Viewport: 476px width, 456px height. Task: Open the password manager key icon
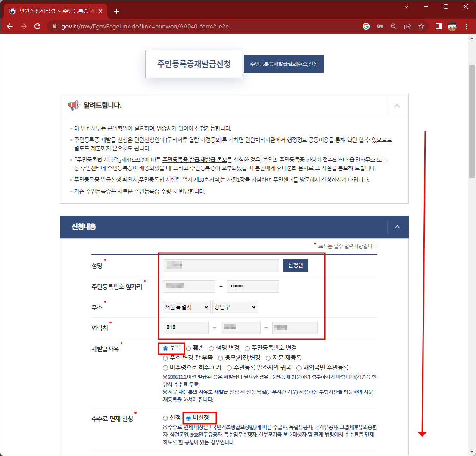point(380,26)
